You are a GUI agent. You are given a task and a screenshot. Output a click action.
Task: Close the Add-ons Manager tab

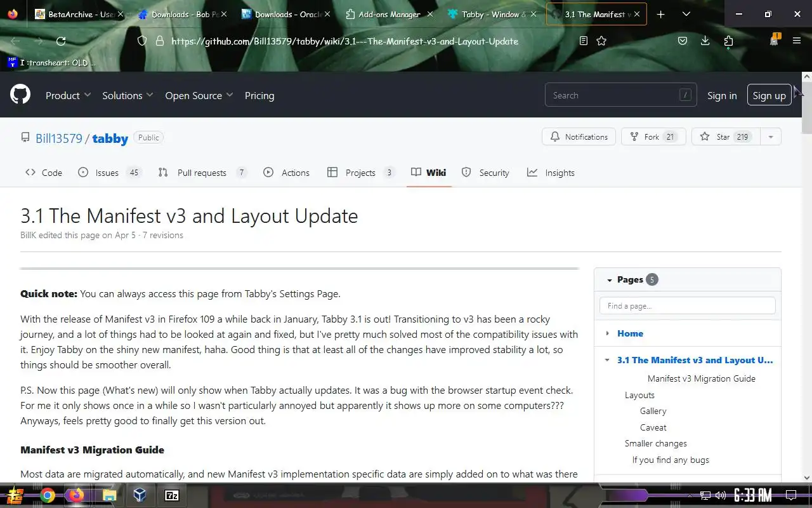click(430, 14)
